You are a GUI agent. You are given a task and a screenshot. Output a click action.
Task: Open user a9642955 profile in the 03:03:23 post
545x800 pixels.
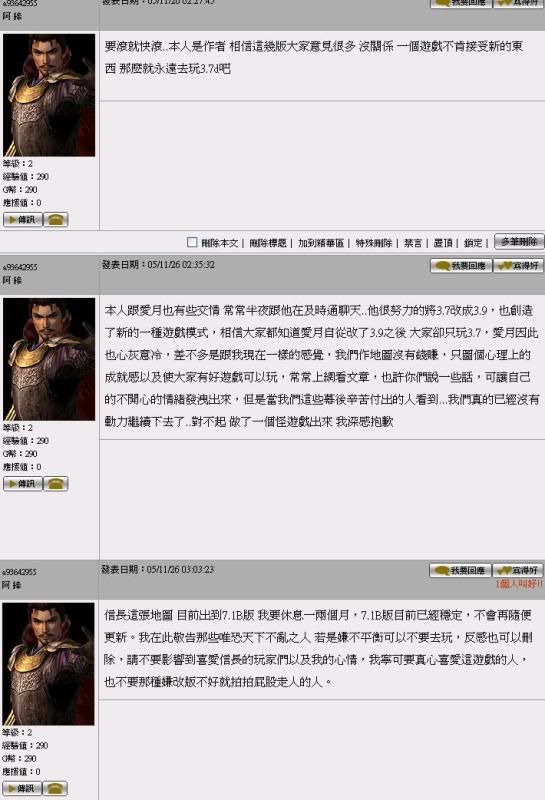click(19, 572)
